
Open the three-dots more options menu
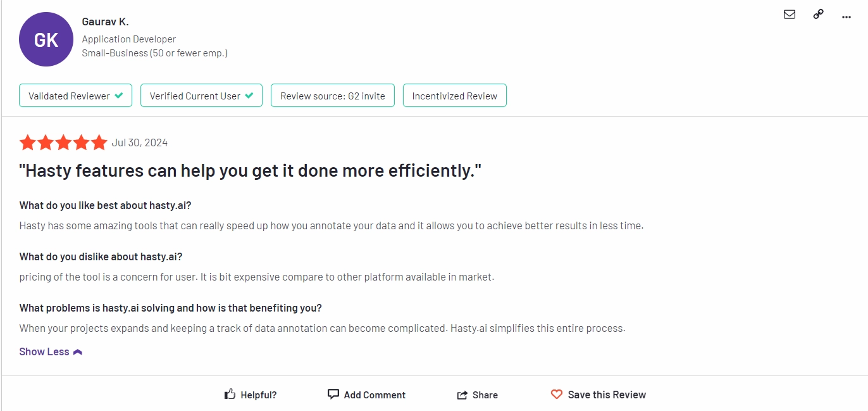coord(846,16)
